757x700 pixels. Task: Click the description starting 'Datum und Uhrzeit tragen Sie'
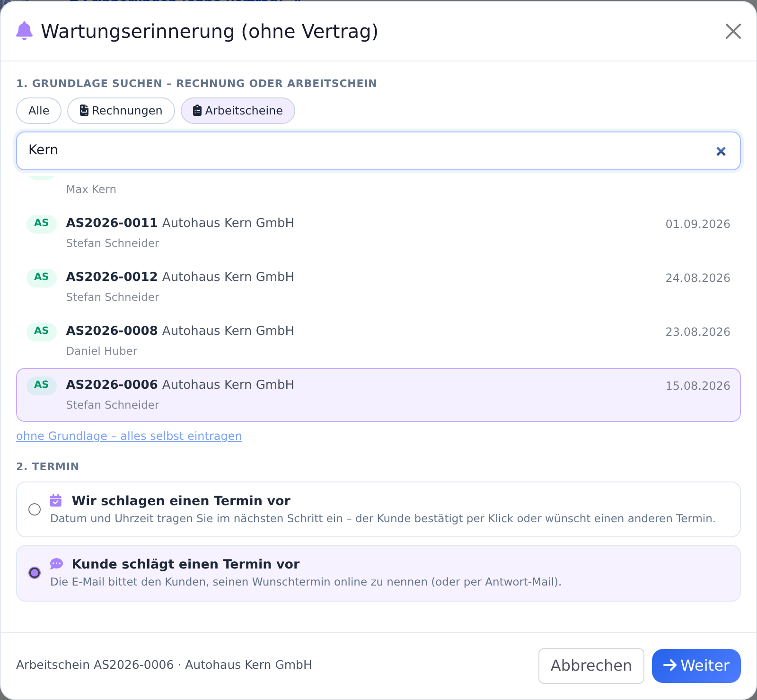tap(383, 518)
